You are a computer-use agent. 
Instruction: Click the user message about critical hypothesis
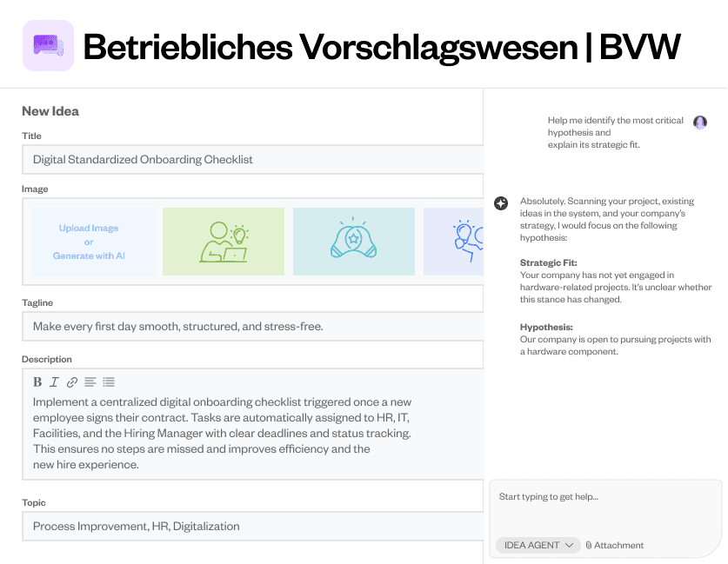[615, 133]
